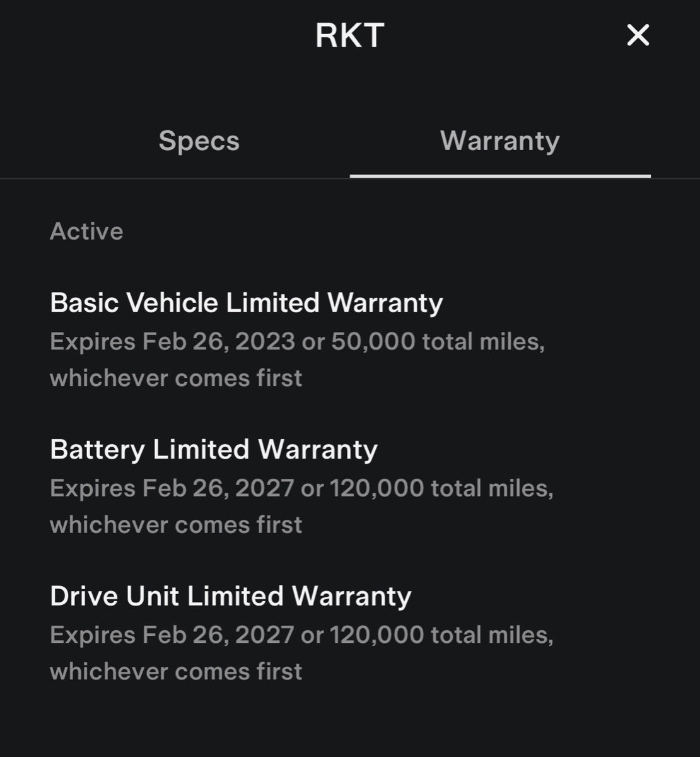Viewport: 700px width, 757px height.
Task: Switch to the Specs tab
Action: pos(199,141)
